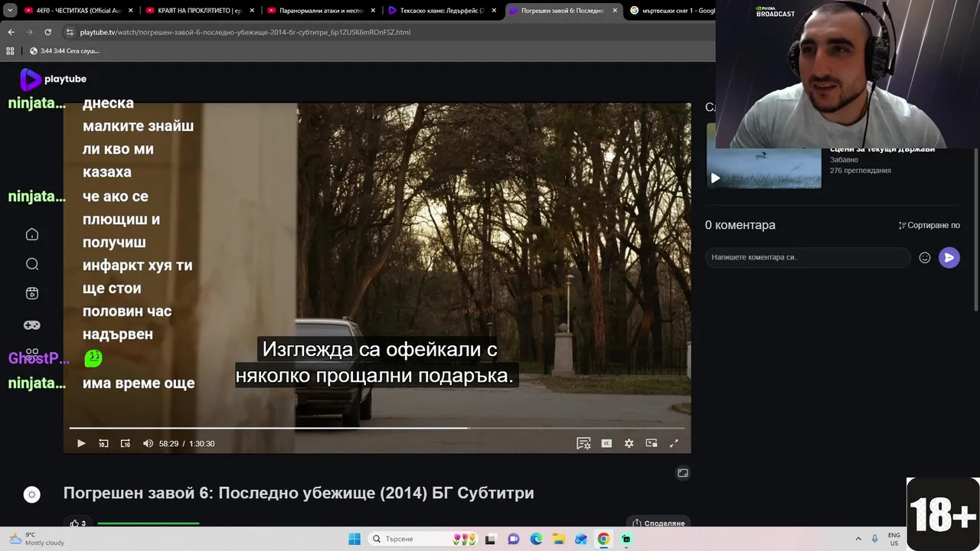Viewport: 980px width, 551px height.
Task: Go back in browser
Action: click(x=11, y=32)
